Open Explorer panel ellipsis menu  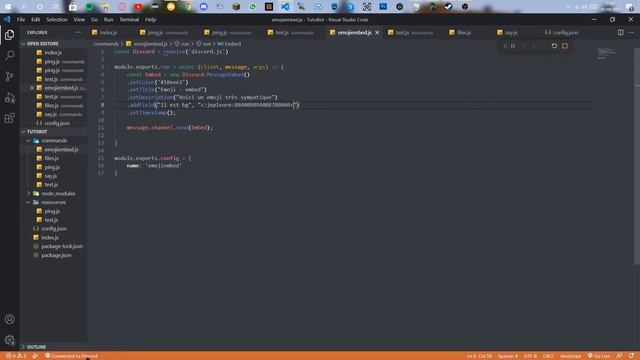[78, 32]
